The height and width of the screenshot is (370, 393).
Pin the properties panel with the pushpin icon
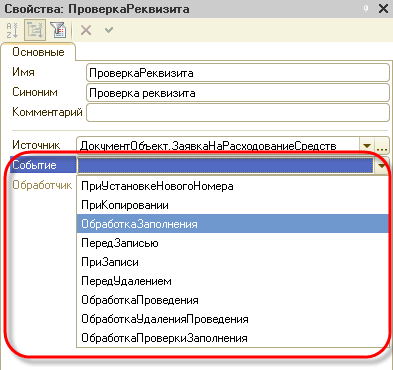pos(366,9)
